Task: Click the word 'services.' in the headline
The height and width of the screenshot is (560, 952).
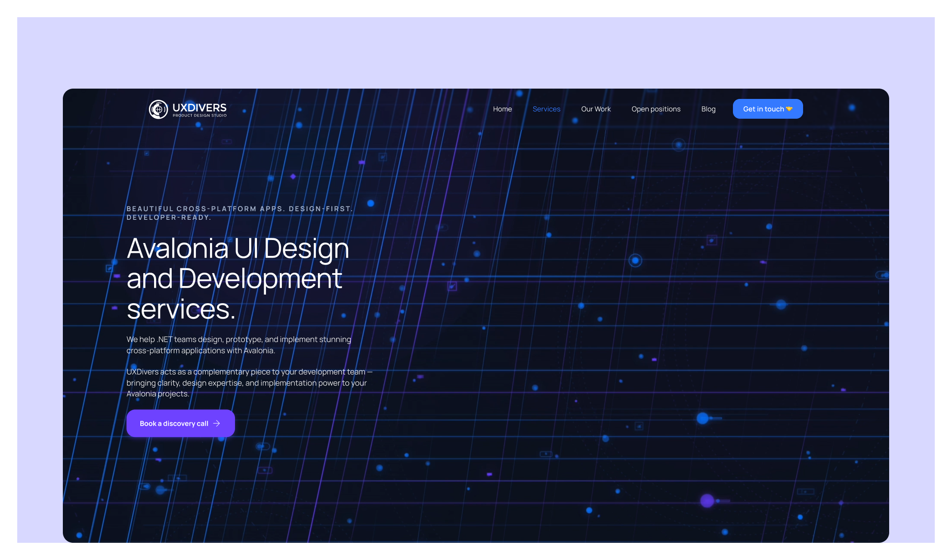Action: (x=181, y=309)
